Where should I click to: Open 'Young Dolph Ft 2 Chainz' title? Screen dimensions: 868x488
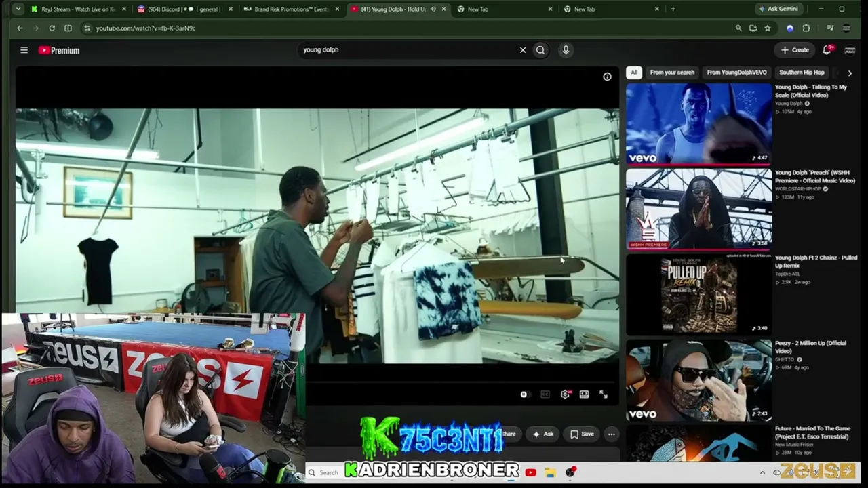pyautogui.click(x=816, y=262)
